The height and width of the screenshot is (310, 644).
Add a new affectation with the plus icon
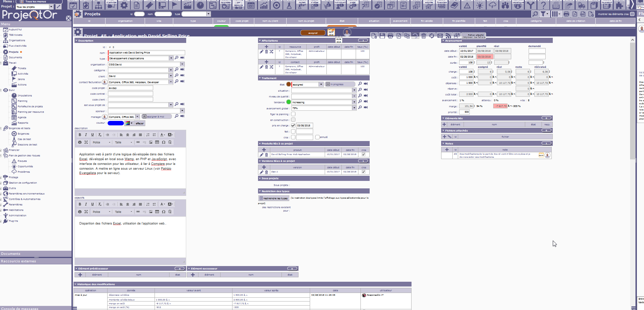pyautogui.click(x=267, y=47)
